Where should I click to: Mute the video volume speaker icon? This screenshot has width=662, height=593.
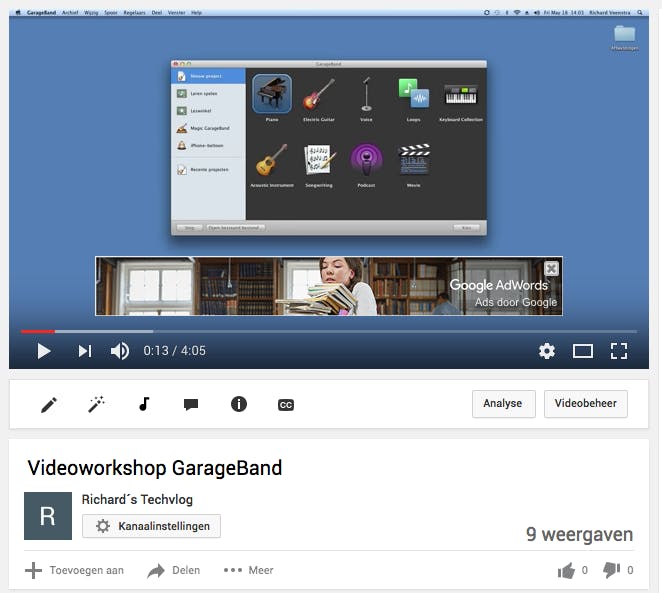(120, 351)
